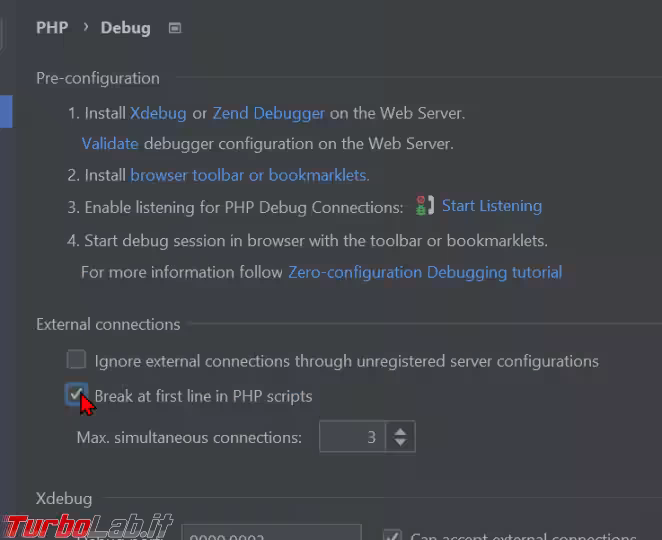
Task: Click the Max. simultaneous connections number field
Action: click(352, 437)
